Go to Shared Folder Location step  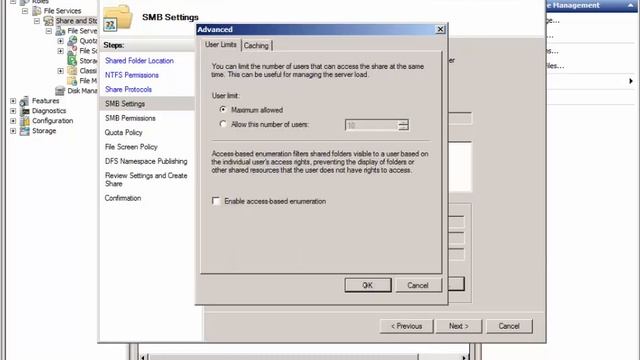(139, 61)
